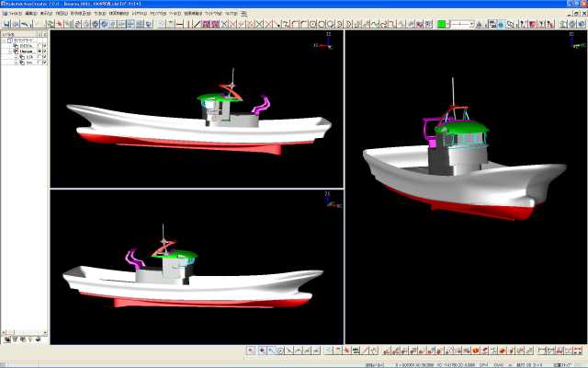Toggle the checkbox on the bold tree item row
The height and width of the screenshot is (368, 588).
pos(43,52)
